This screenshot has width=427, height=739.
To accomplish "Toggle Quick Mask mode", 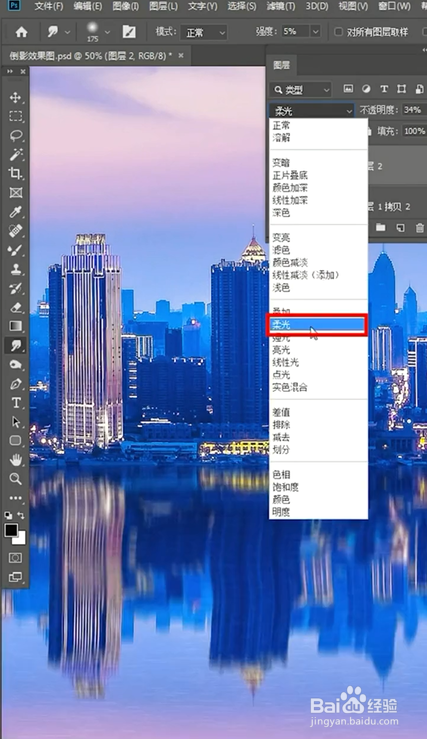I will [16, 558].
